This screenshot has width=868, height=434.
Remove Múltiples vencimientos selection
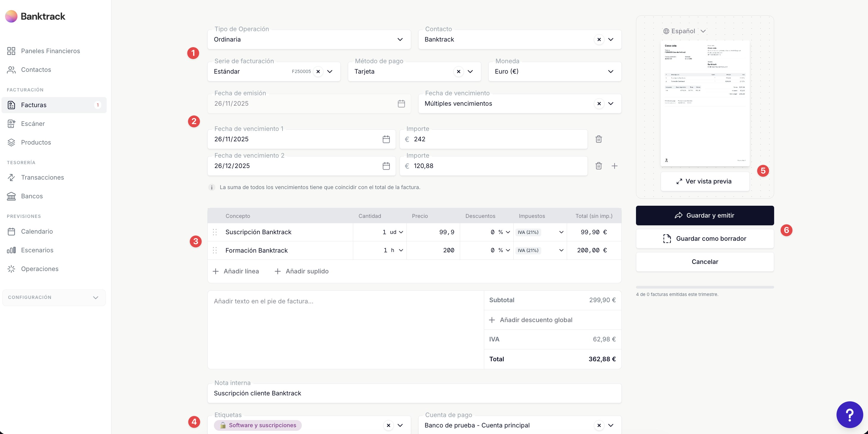599,104
